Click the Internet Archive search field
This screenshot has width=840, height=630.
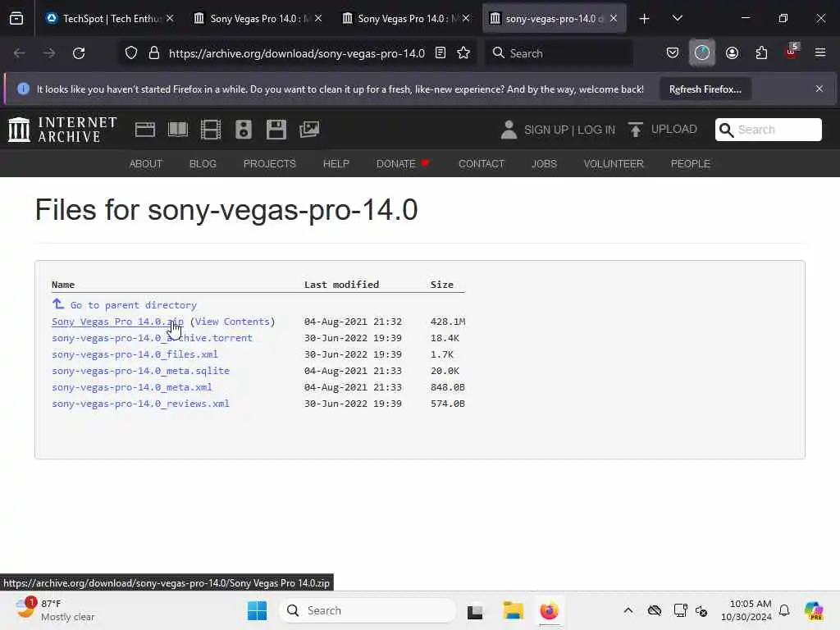[x=768, y=130]
